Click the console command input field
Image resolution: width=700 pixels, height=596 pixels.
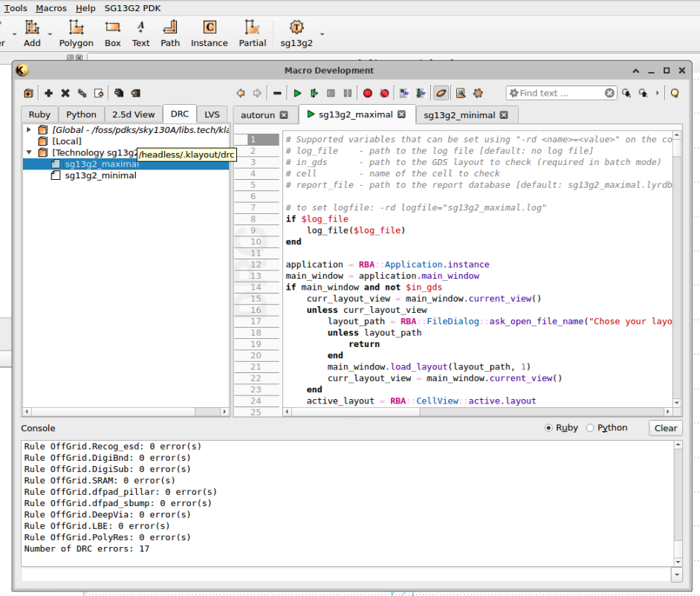[346, 574]
